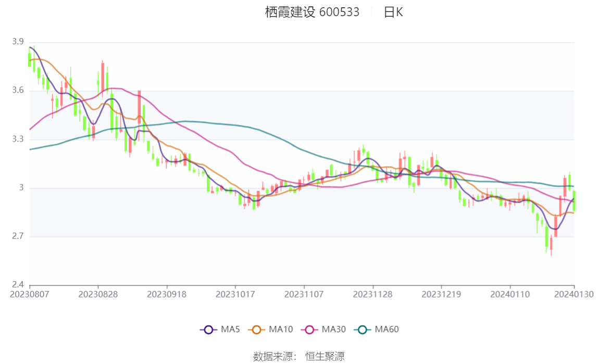
Task: Toggle the MA10 legend series
Action: [270, 329]
